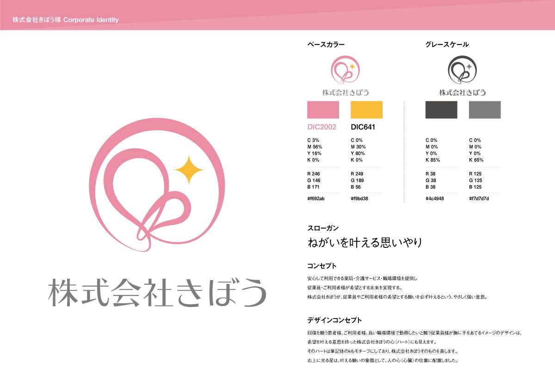Click the ベースカラー heading
Viewport: 555px width, 392px height.
(x=326, y=45)
